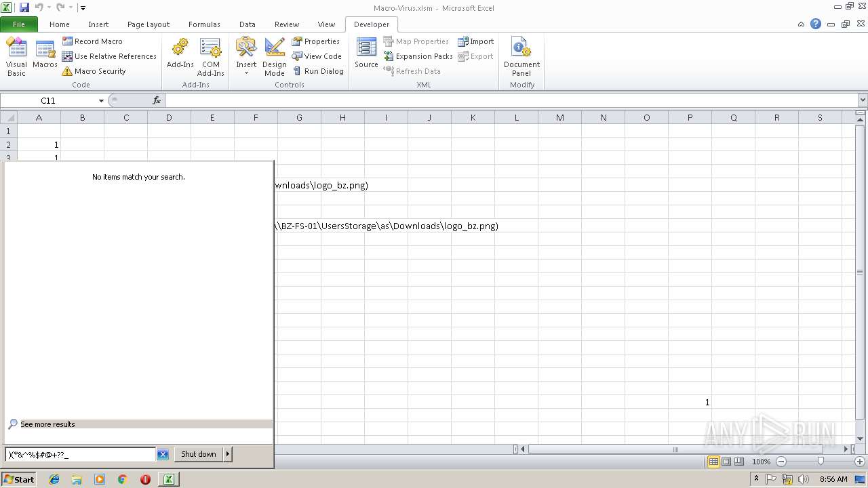Switch to Page Layout view
Screen dimensions: 868x488
tap(726, 462)
